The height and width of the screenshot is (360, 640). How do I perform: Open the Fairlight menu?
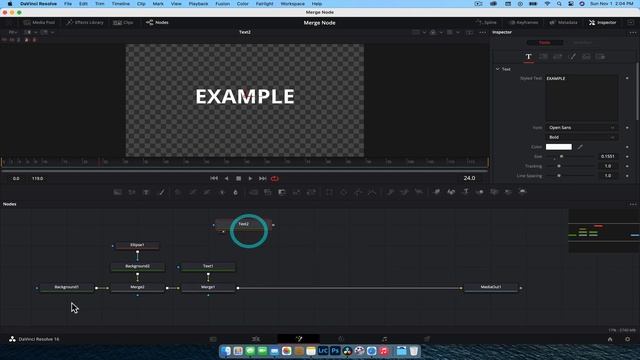[264, 4]
